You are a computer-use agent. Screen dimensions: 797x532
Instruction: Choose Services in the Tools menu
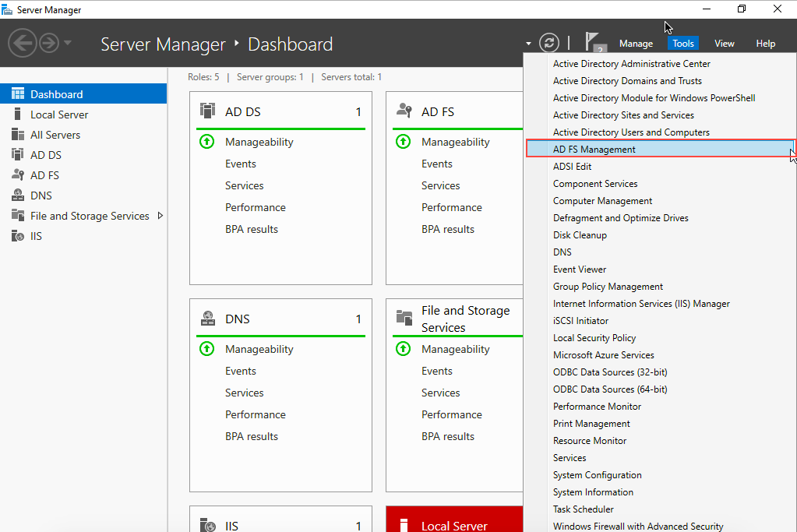570,458
